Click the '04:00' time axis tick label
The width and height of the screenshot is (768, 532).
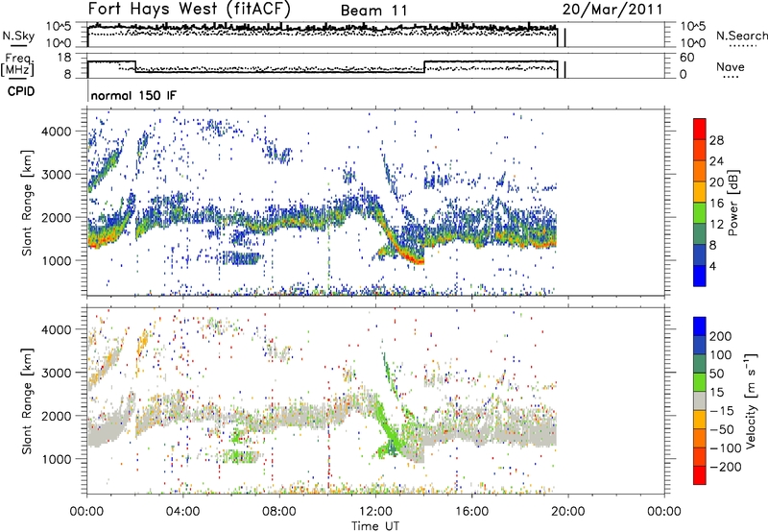(182, 512)
